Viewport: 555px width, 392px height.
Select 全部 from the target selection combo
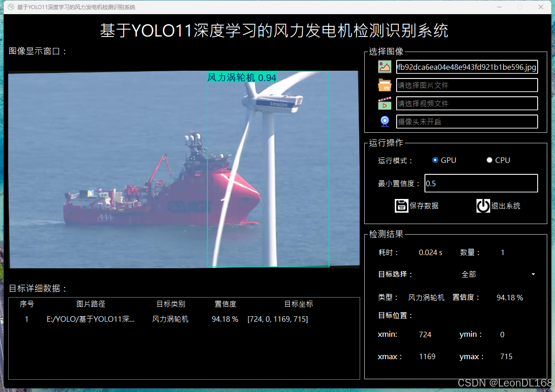tap(469, 274)
